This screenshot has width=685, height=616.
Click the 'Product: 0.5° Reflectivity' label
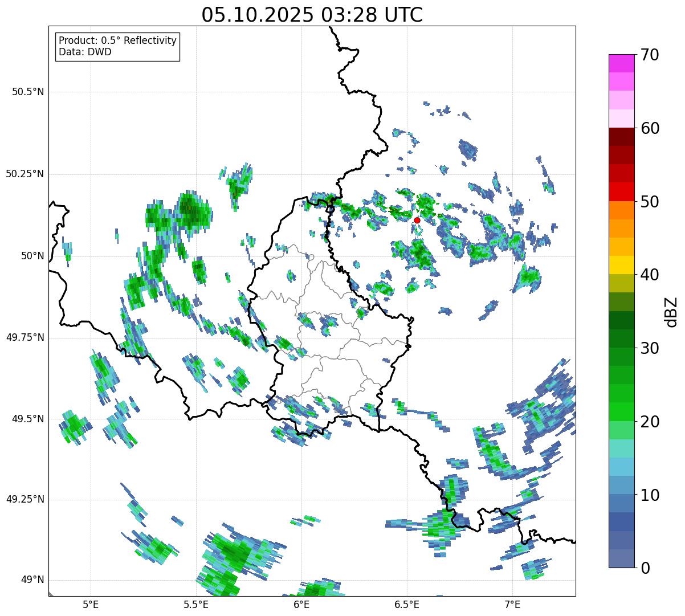117,41
